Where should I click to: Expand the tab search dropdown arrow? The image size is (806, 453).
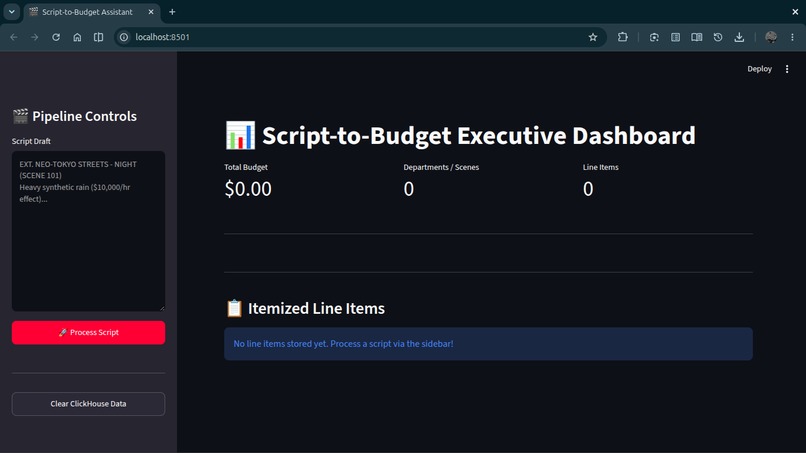click(11, 11)
